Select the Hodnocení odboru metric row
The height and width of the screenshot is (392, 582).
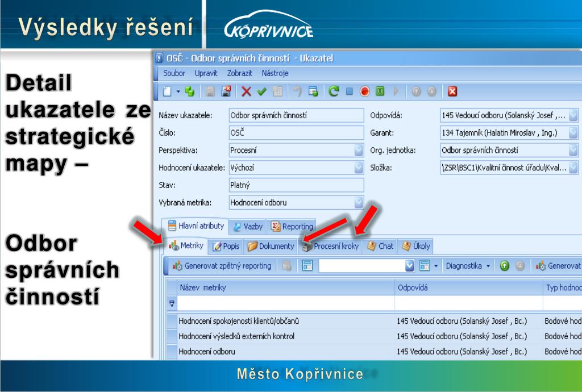pyautogui.click(x=374, y=351)
